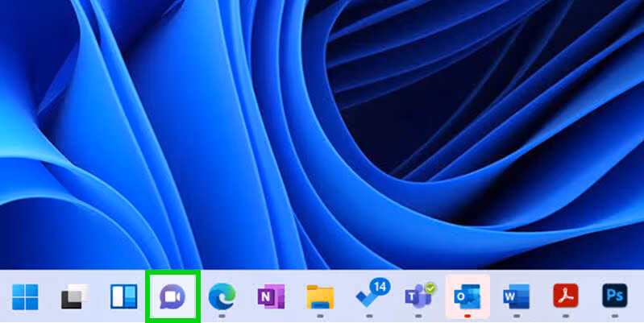Open Microsoft Edge browser
644x323 pixels.
point(222,296)
